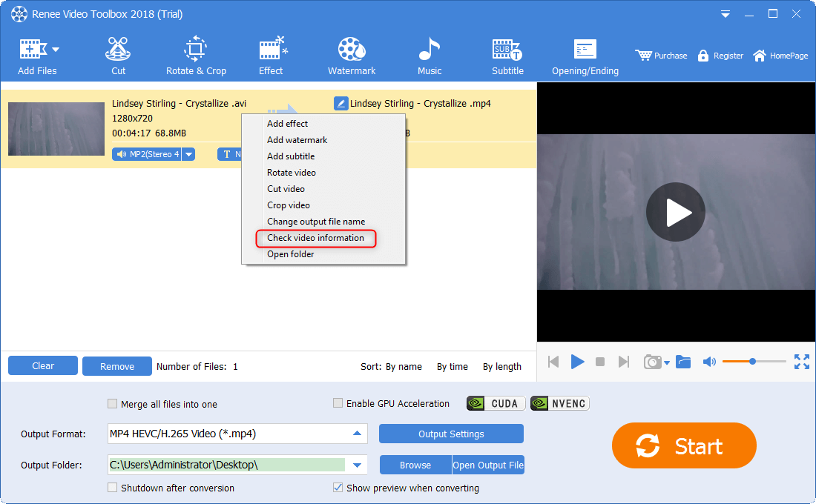Enable Shutdown after conversion
Viewport: 816px width, 504px height.
[x=112, y=488]
